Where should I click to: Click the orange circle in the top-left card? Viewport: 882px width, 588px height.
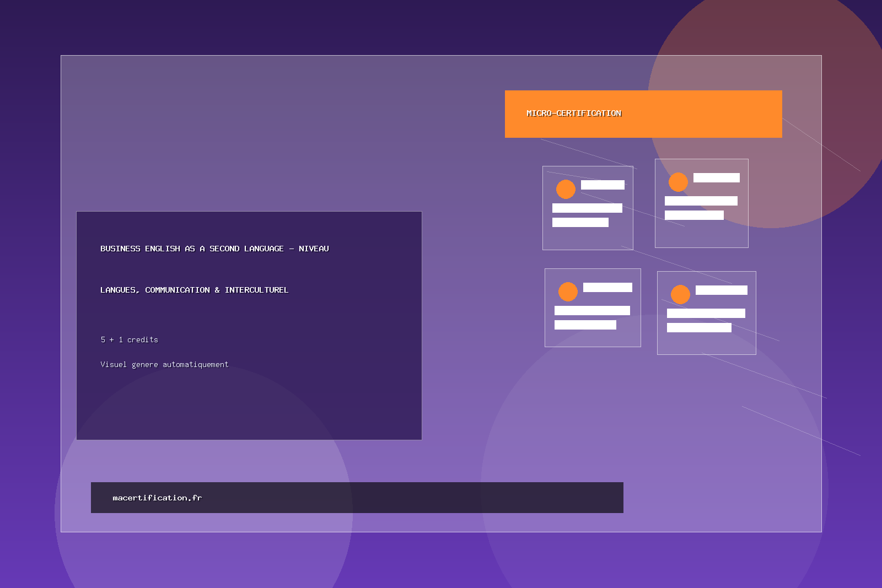coord(566,189)
